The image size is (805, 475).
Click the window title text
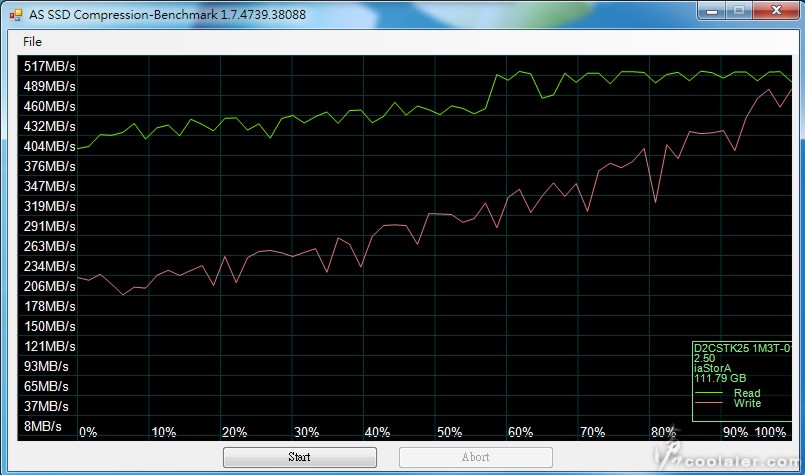coord(167,14)
